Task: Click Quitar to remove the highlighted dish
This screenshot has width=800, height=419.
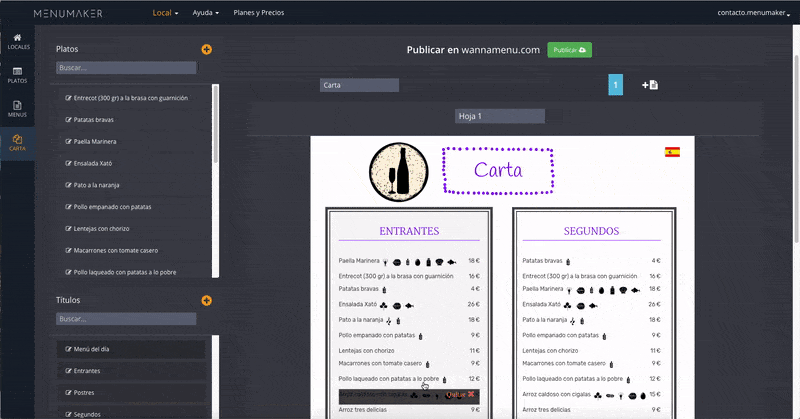Action: point(460,395)
